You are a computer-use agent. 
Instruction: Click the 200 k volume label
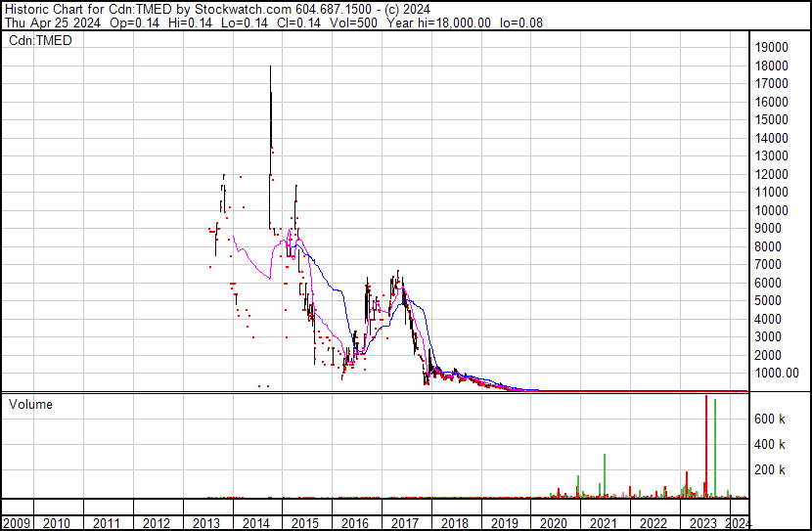(770, 469)
